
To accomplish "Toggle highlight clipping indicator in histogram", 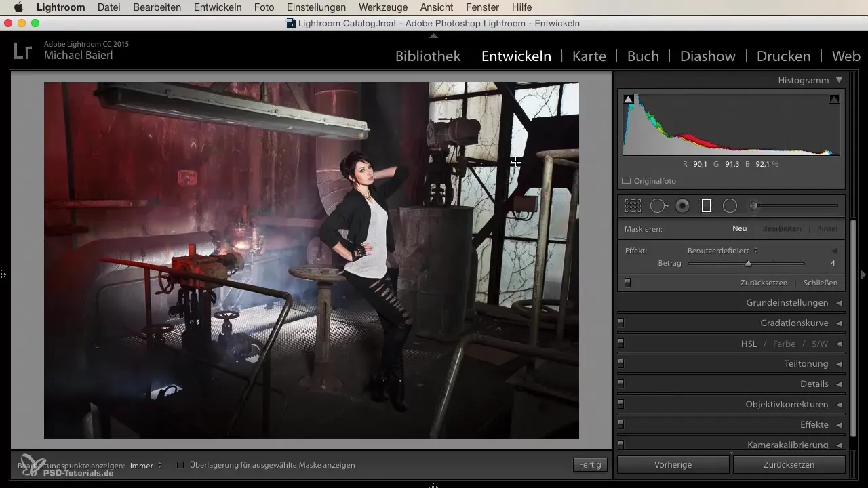I will pos(834,99).
